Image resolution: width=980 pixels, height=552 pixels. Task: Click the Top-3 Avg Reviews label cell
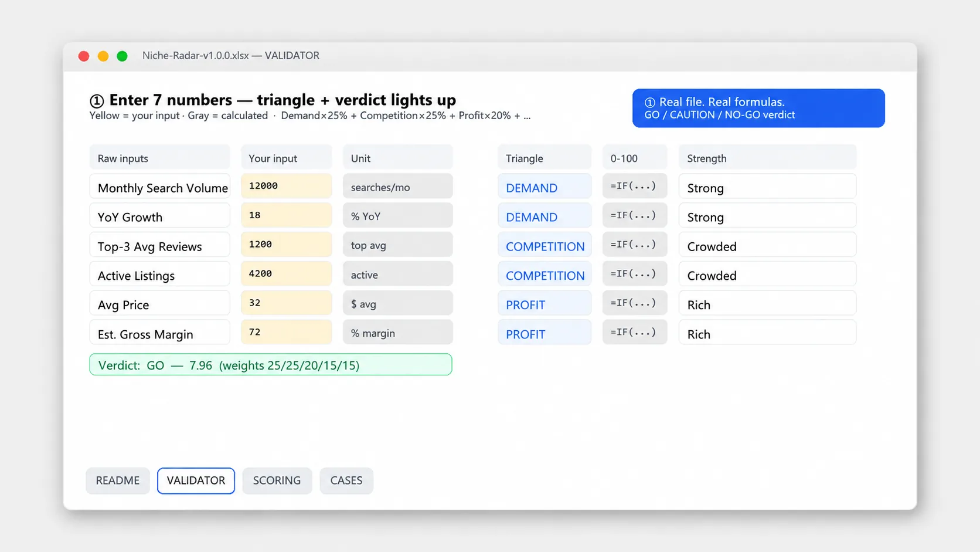(160, 245)
